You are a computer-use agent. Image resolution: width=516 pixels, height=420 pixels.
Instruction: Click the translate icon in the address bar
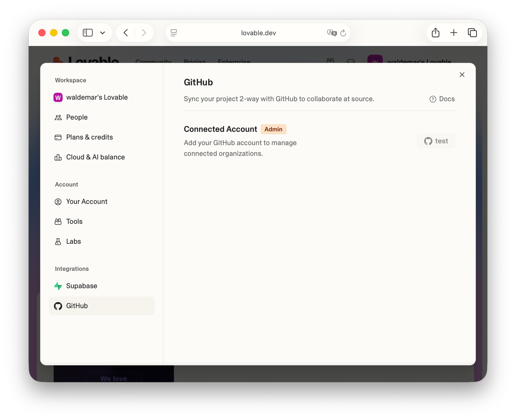[x=331, y=33]
